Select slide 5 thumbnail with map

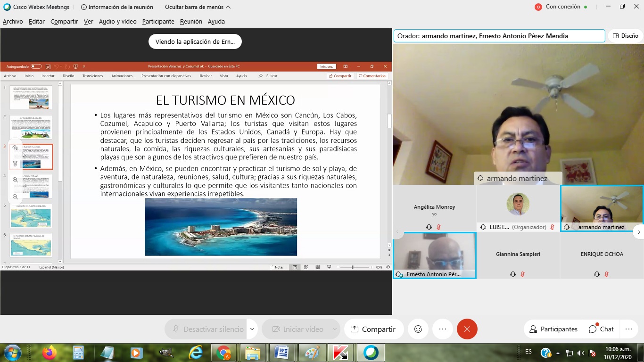[x=31, y=216]
